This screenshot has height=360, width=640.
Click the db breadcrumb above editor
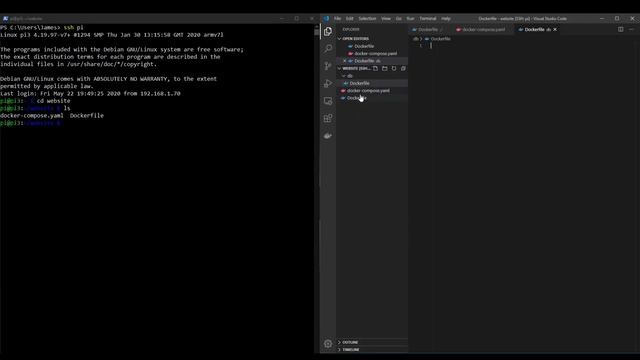point(416,39)
